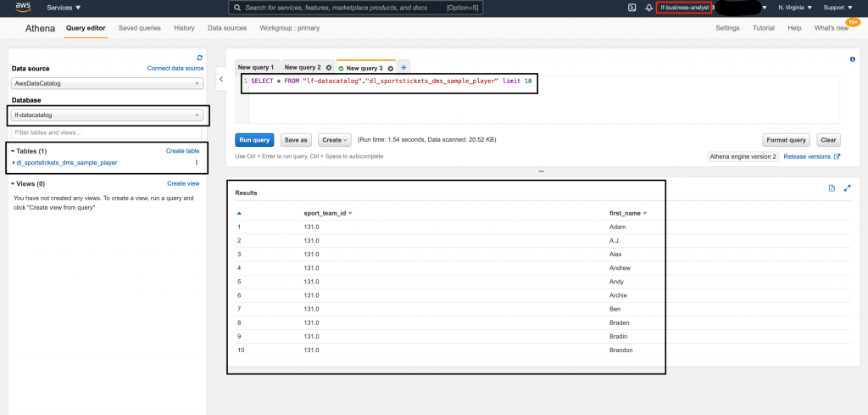Select the Archie cell
This screenshot has height=415, width=868.
pos(618,295)
